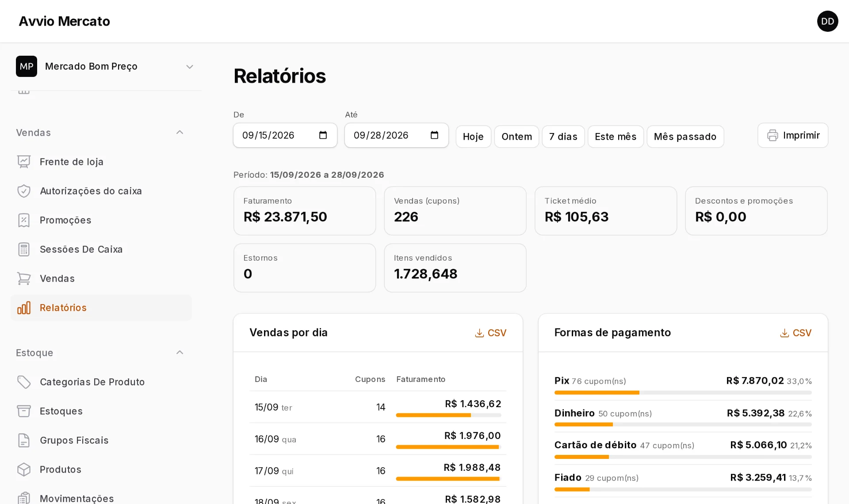Click the Pix payment progress bar
The height and width of the screenshot is (504, 849).
(683, 393)
